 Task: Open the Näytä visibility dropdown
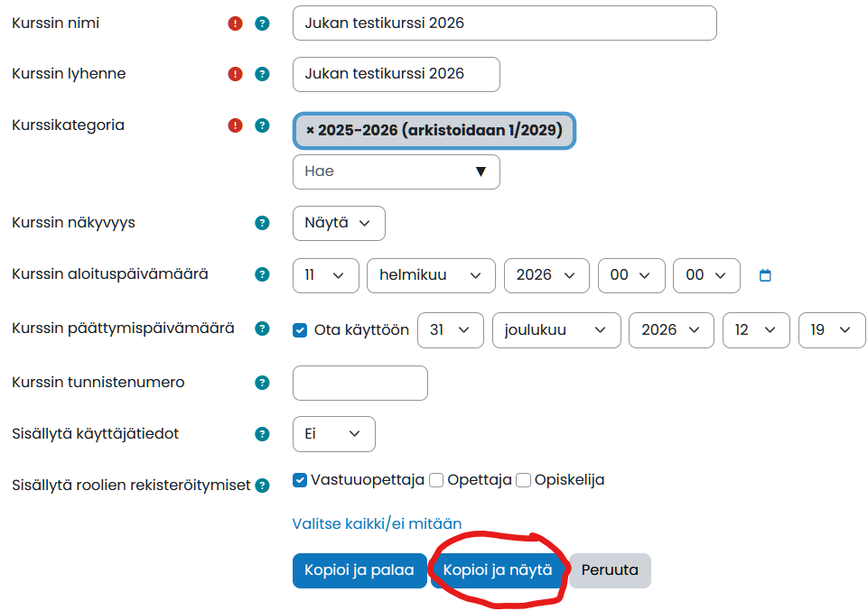tap(339, 223)
